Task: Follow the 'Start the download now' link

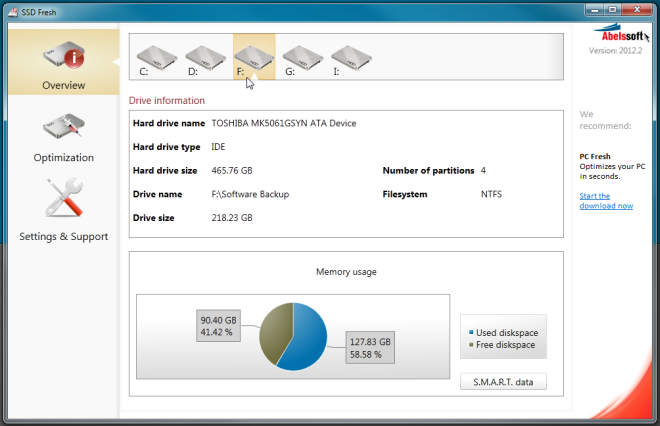Action: click(x=606, y=201)
